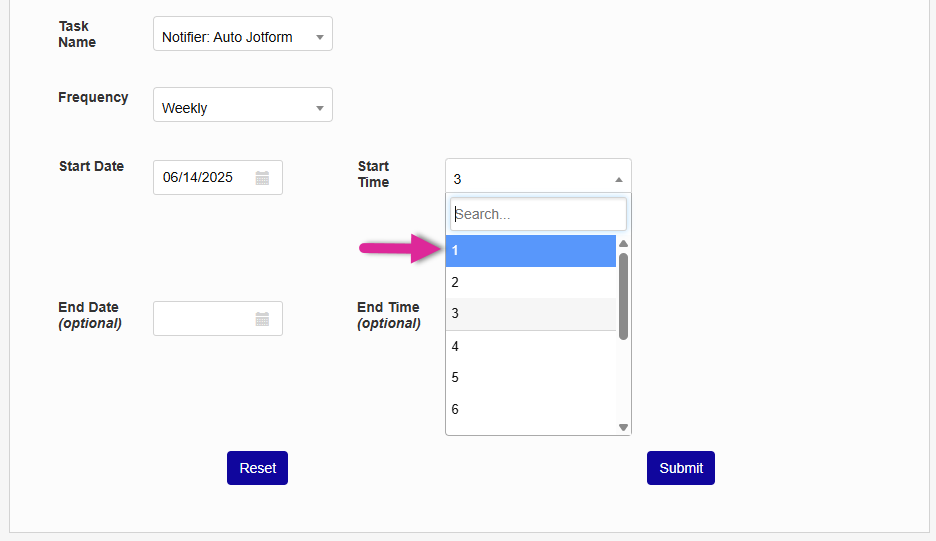The height and width of the screenshot is (541, 936).
Task: Select option 6 in the list
Action: click(530, 409)
